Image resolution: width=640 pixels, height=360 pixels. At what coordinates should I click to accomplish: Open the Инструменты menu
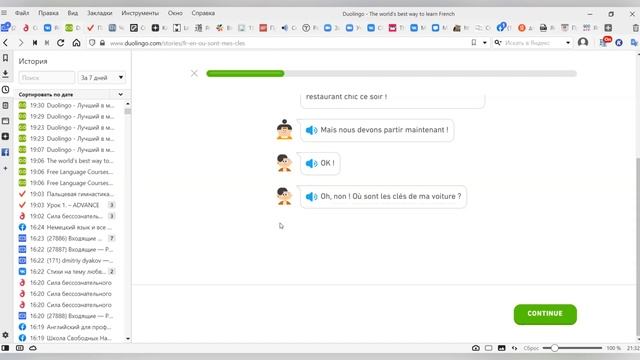[140, 13]
